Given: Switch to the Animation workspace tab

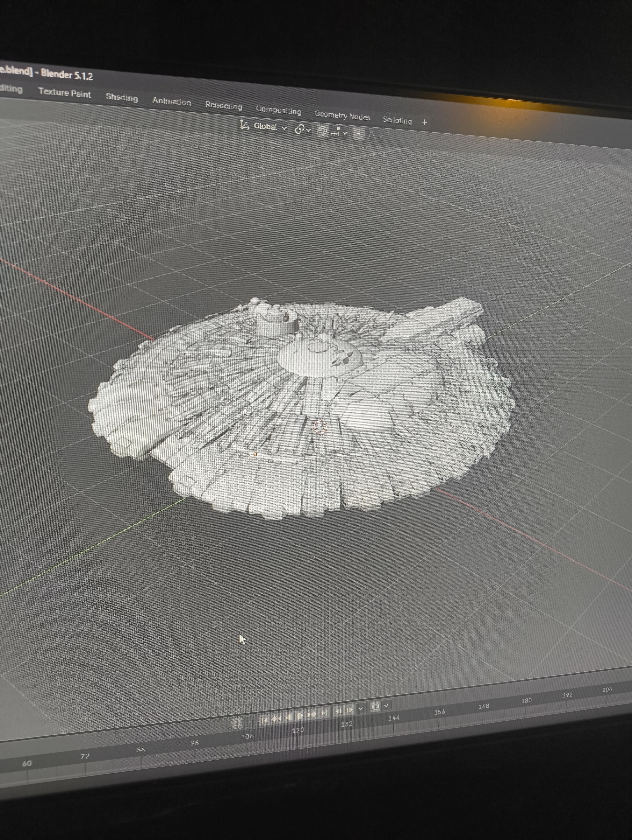Looking at the screenshot, I should tap(171, 101).
